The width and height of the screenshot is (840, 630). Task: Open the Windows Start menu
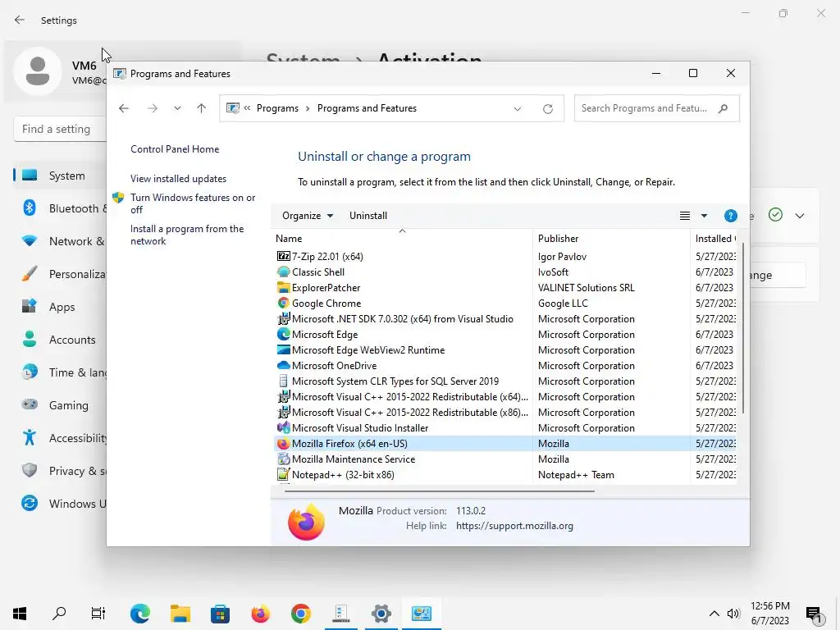click(x=20, y=613)
